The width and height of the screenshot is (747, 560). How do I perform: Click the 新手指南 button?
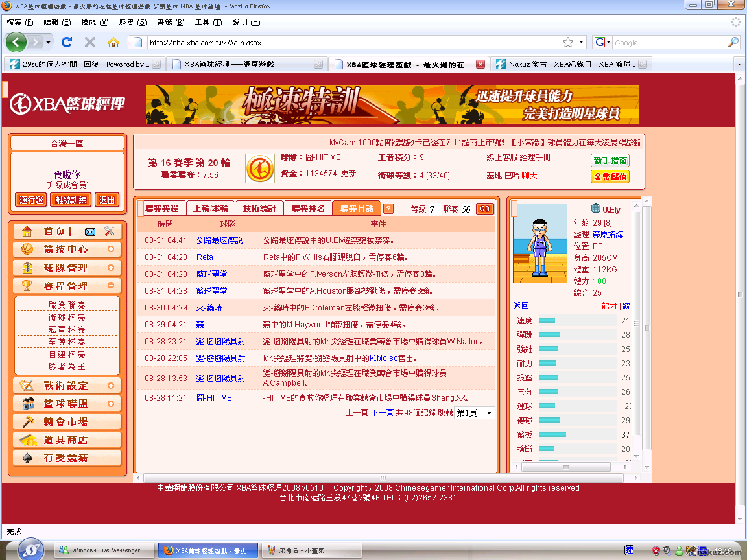610,161
